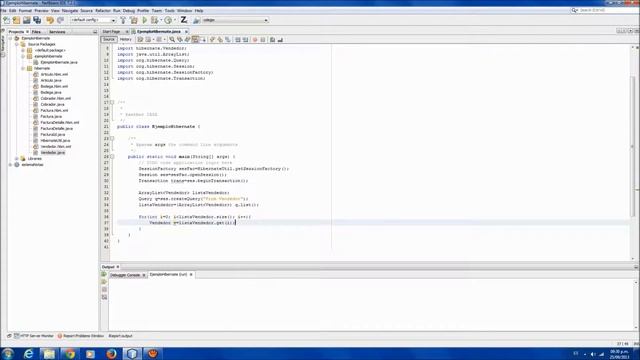
Task: Open the Tools menu
Action: pos(169,11)
